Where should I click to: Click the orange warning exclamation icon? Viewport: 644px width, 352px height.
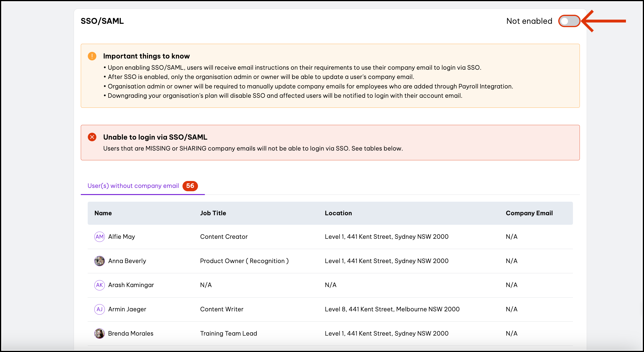point(92,56)
